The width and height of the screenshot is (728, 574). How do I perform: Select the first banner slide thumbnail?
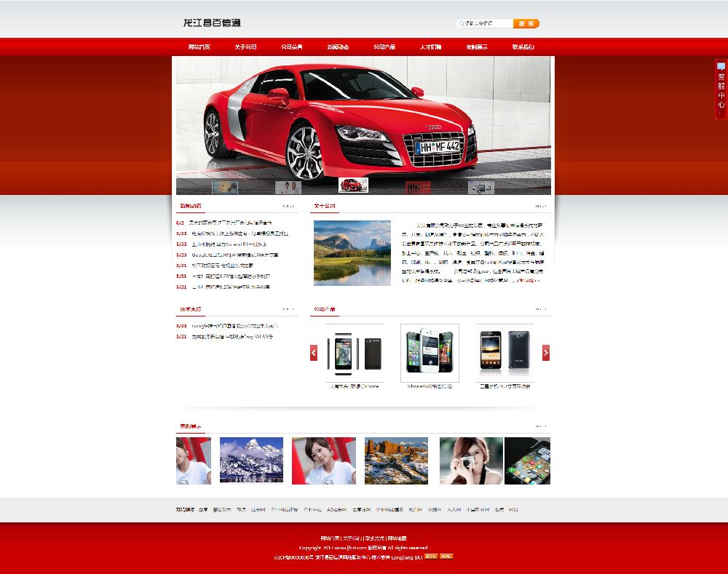(225, 188)
